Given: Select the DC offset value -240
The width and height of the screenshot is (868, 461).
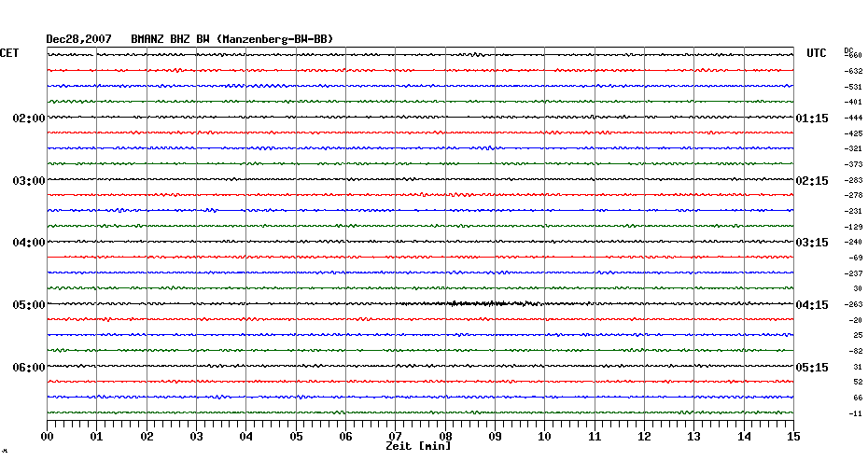Looking at the screenshot, I should click(x=853, y=243).
